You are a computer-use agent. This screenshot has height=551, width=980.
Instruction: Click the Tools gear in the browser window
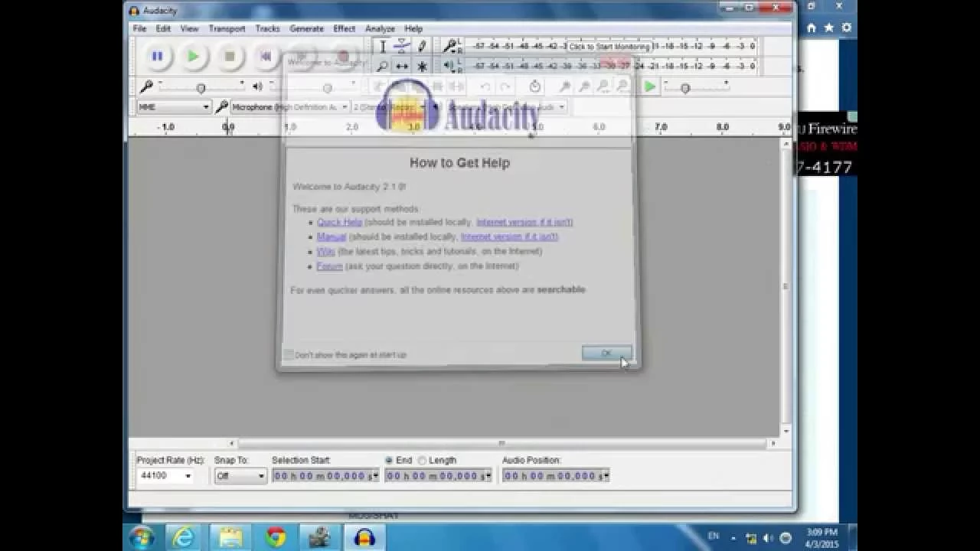[847, 28]
